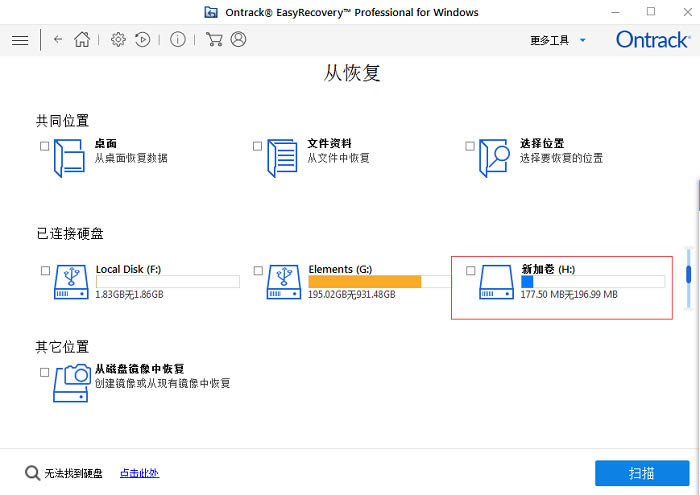Expand the 更多工具 dropdown arrow
700x495 pixels.
coord(583,40)
